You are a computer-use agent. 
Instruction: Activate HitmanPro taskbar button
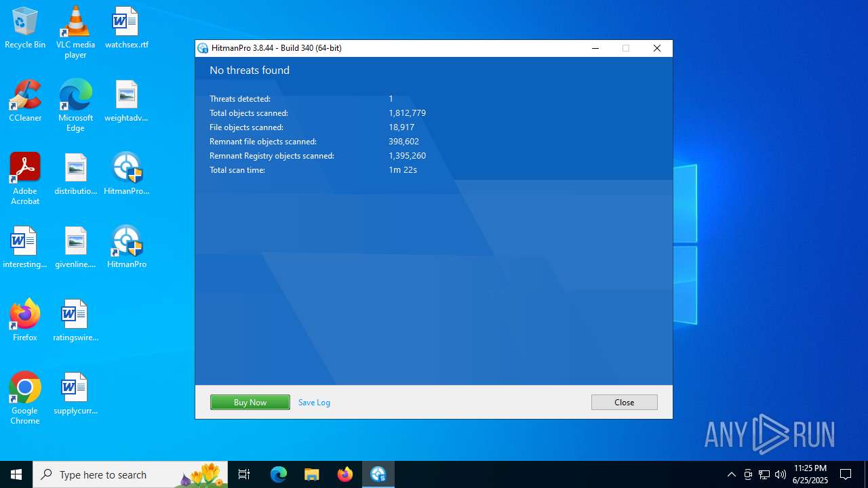pos(378,474)
